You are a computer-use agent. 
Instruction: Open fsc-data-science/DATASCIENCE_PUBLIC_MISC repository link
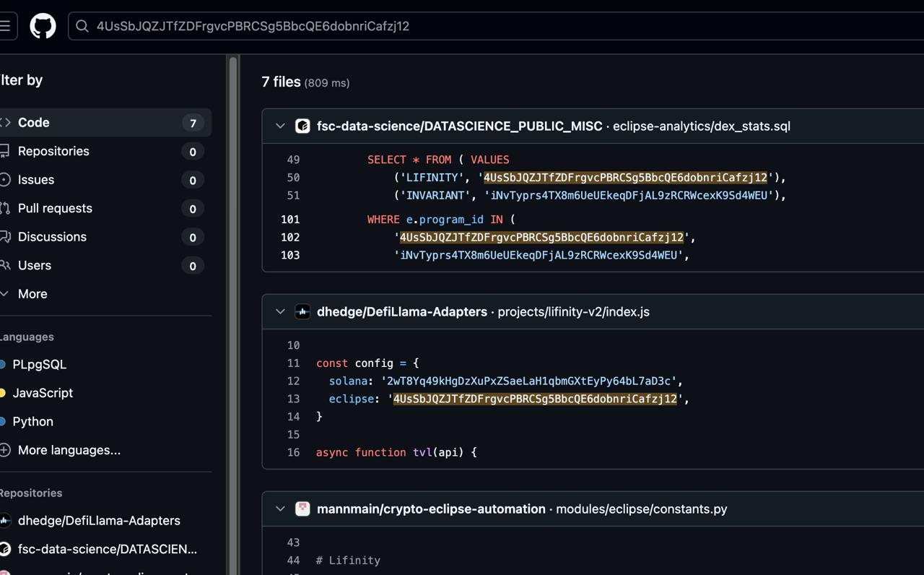(x=459, y=126)
